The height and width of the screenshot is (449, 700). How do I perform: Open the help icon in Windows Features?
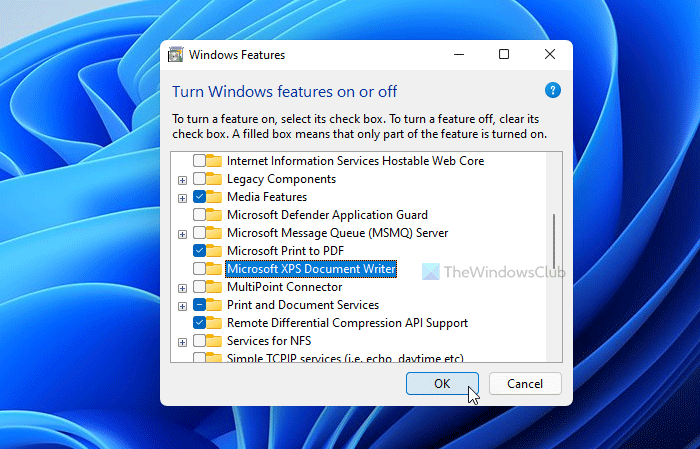[x=553, y=91]
